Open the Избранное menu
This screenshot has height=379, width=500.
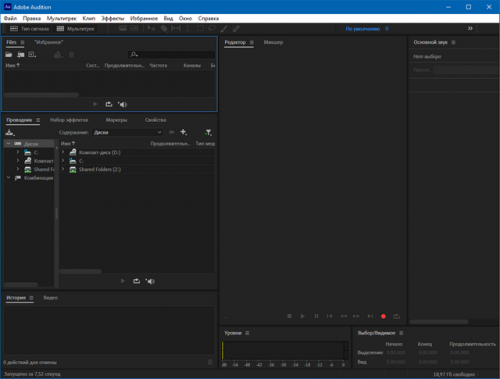tap(144, 18)
